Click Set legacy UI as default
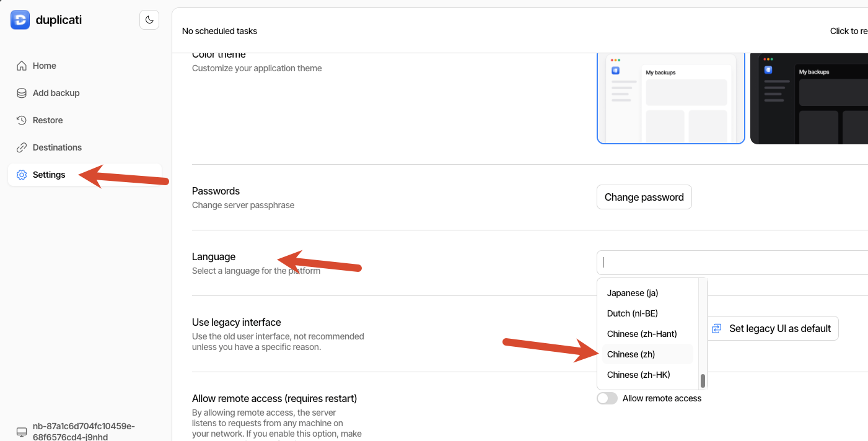This screenshot has width=868, height=441. pyautogui.click(x=771, y=328)
